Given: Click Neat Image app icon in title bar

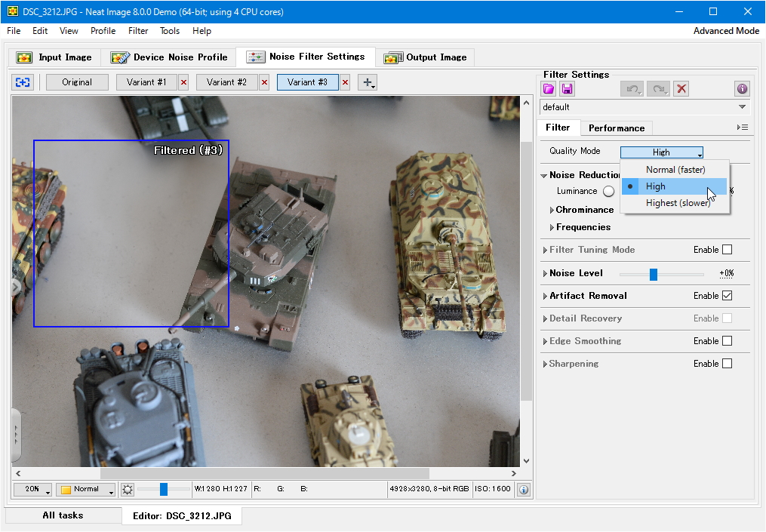Looking at the screenshot, I should [x=13, y=11].
